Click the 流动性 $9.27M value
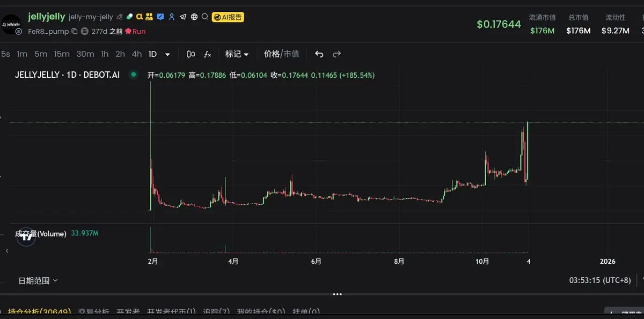 (616, 31)
